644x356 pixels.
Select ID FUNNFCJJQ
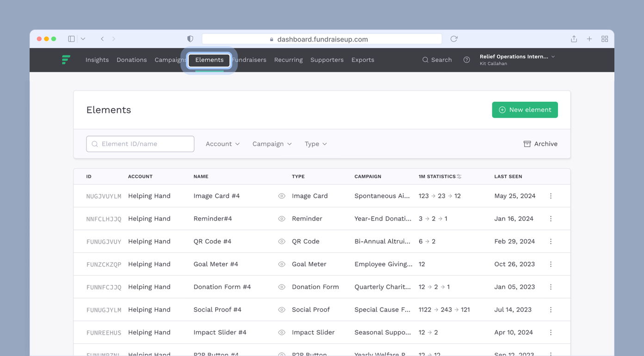[104, 287]
